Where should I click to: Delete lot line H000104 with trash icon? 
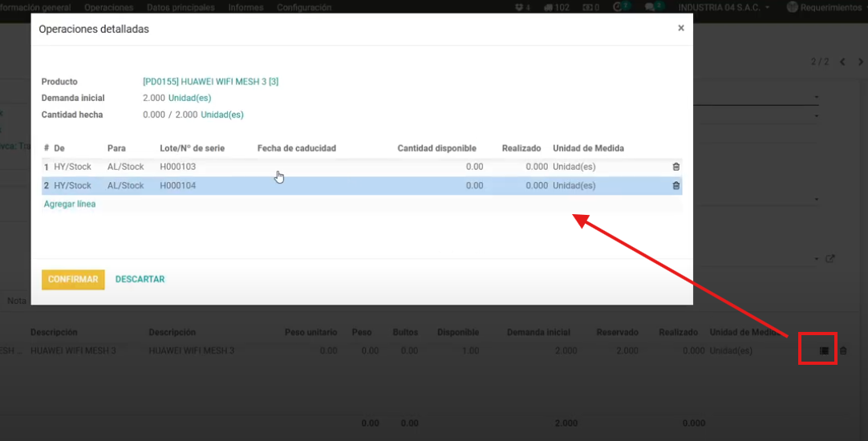point(675,186)
